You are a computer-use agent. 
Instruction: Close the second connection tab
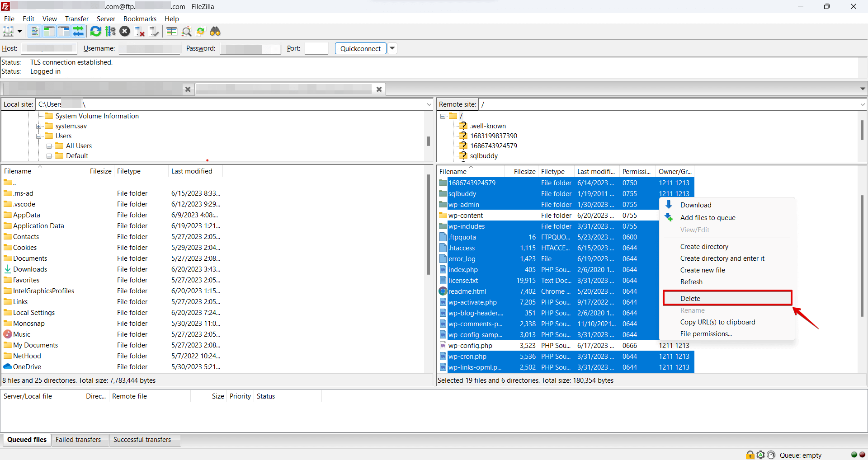point(379,89)
